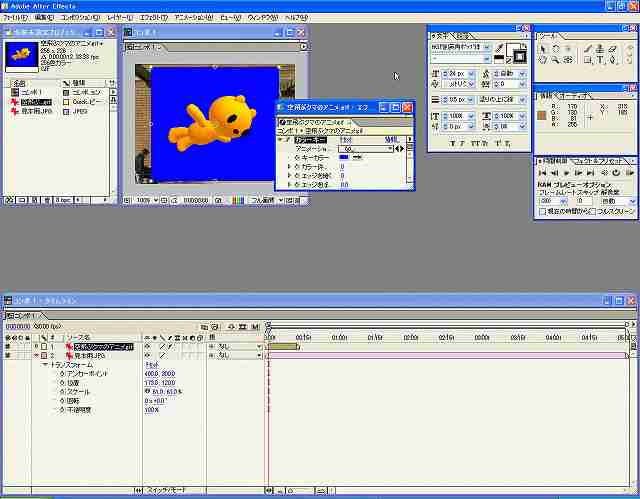Toggle stopwatch for Opacity property

click(62, 410)
